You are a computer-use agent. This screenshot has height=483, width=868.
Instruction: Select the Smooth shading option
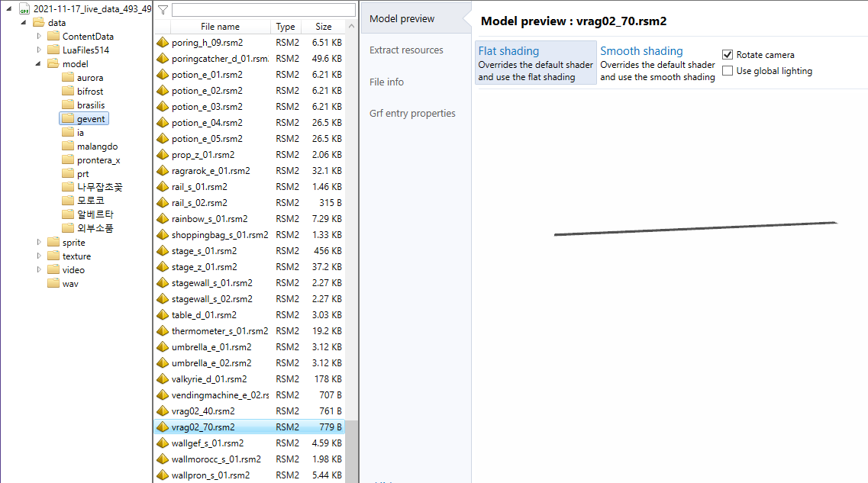click(x=657, y=63)
